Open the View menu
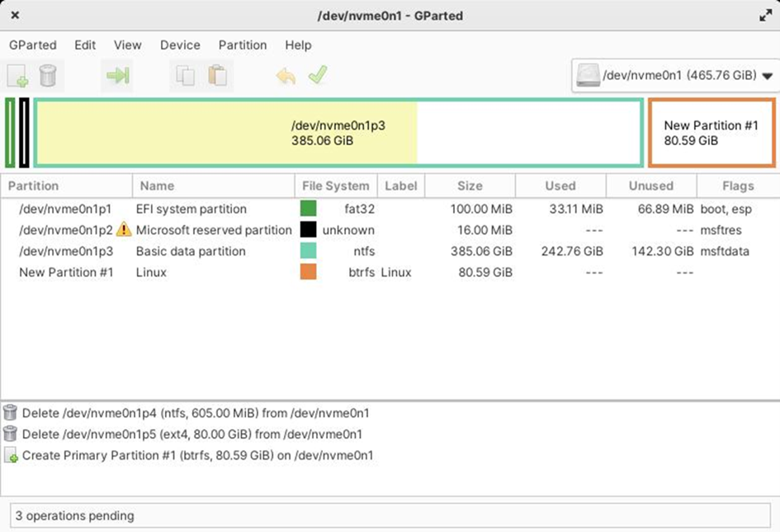The image size is (780, 532). tap(127, 45)
